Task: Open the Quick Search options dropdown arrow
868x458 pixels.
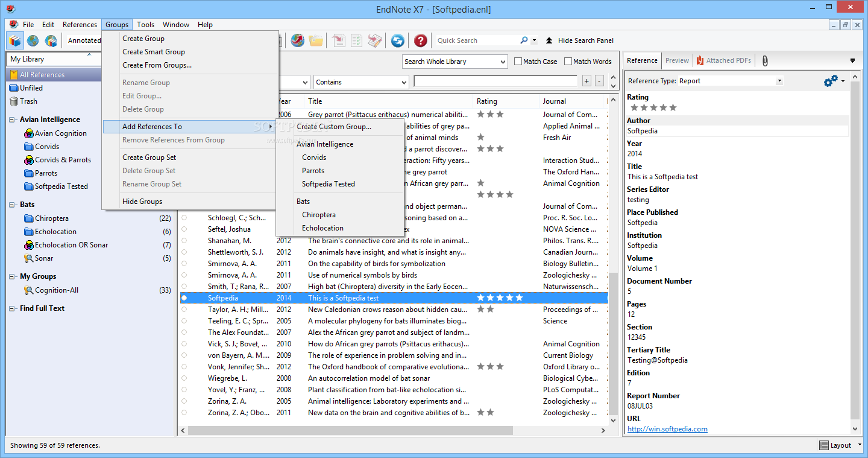Action: click(x=534, y=40)
